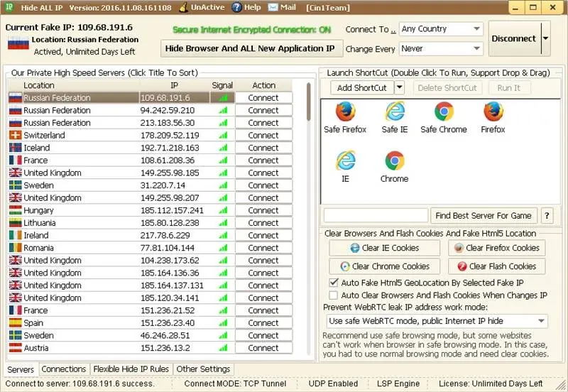The image size is (568, 392).
Task: Click the Hide ALL IP app icon
Action: click(x=9, y=7)
